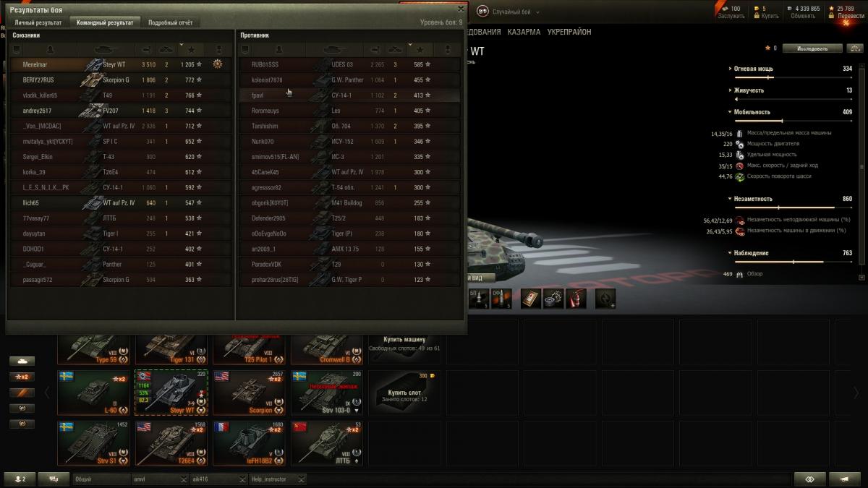Viewport: 868px width, 488px height.
Task: Click the fire extinguisher consumable slot
Action: 575,298
